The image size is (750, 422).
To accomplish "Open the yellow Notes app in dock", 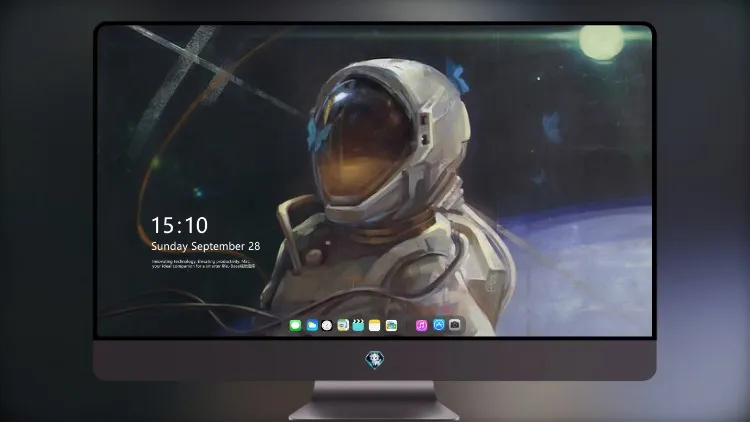I will pos(375,325).
